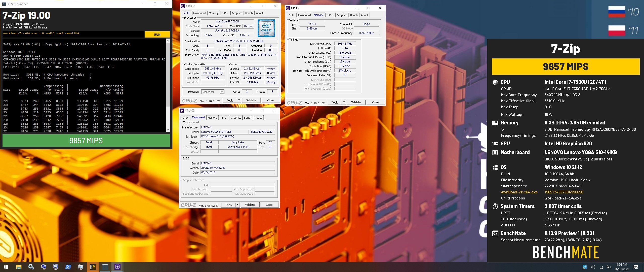The width and height of the screenshot is (644, 272).
Task: Click the Motherboard icon in BenchMate panel
Action: (495, 152)
